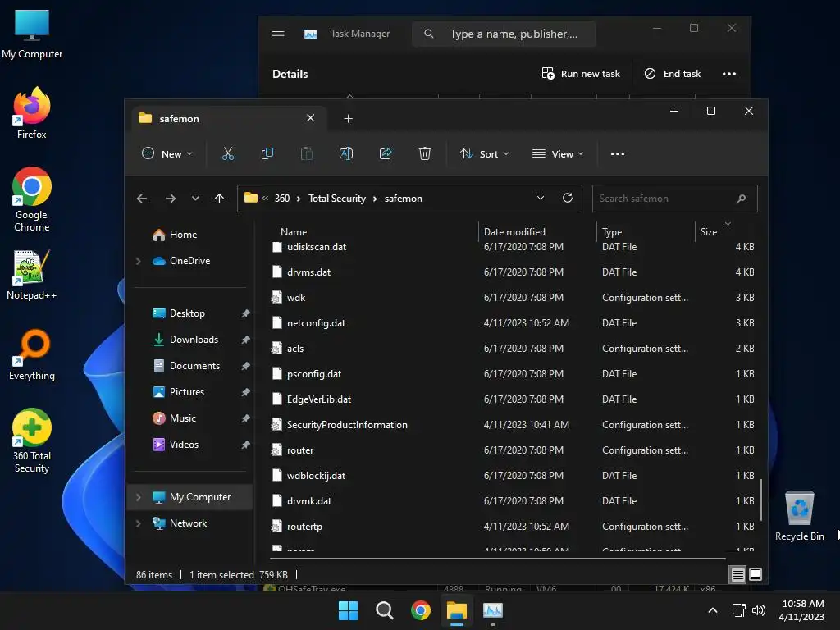Show hidden system tray icons chevron
The image size is (840, 630).
coord(713,610)
